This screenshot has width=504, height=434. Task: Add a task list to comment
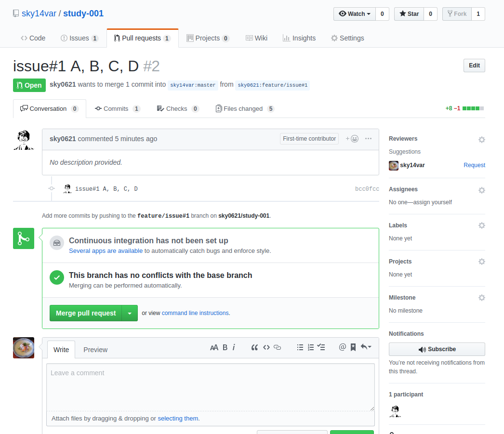321,347
